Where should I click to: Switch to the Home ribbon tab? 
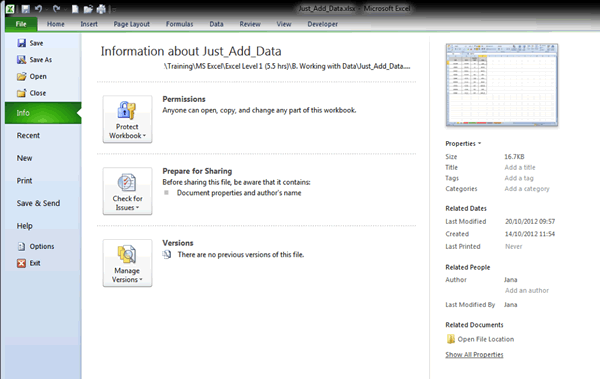pos(55,24)
